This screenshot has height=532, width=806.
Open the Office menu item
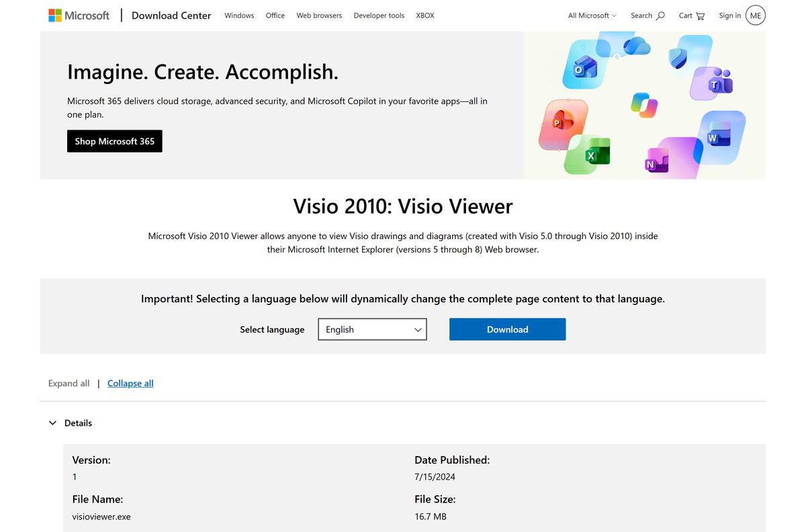(275, 15)
